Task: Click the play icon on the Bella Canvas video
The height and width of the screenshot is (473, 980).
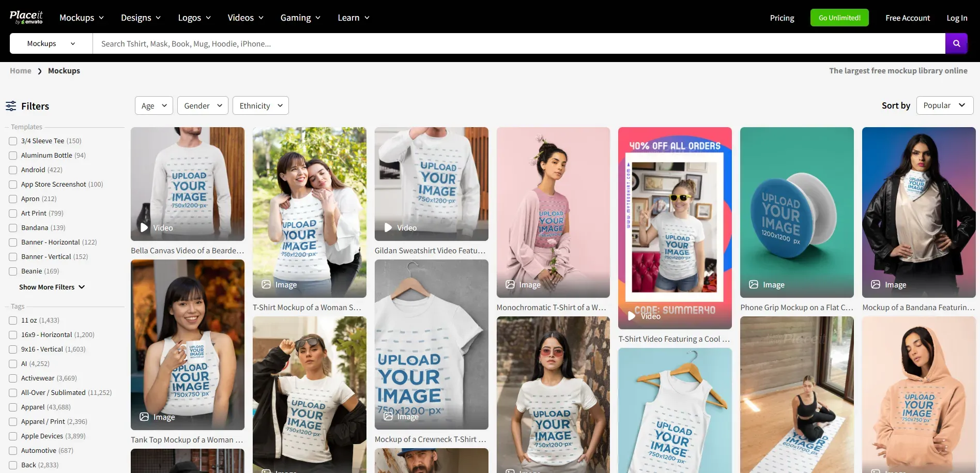Action: coord(144,227)
